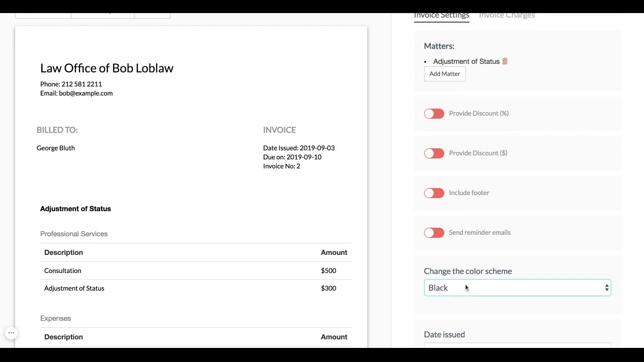The width and height of the screenshot is (644, 362).
Task: Click the Consultation row description
Action: click(63, 270)
